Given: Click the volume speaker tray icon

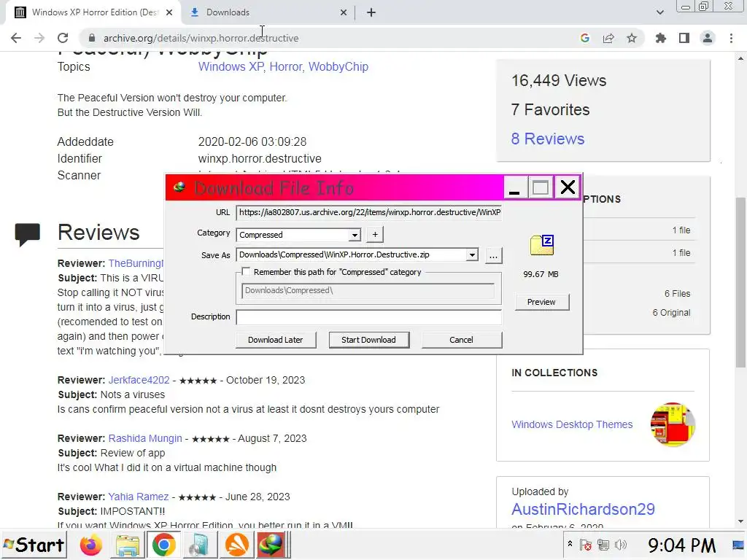Looking at the screenshot, I should tap(621, 545).
